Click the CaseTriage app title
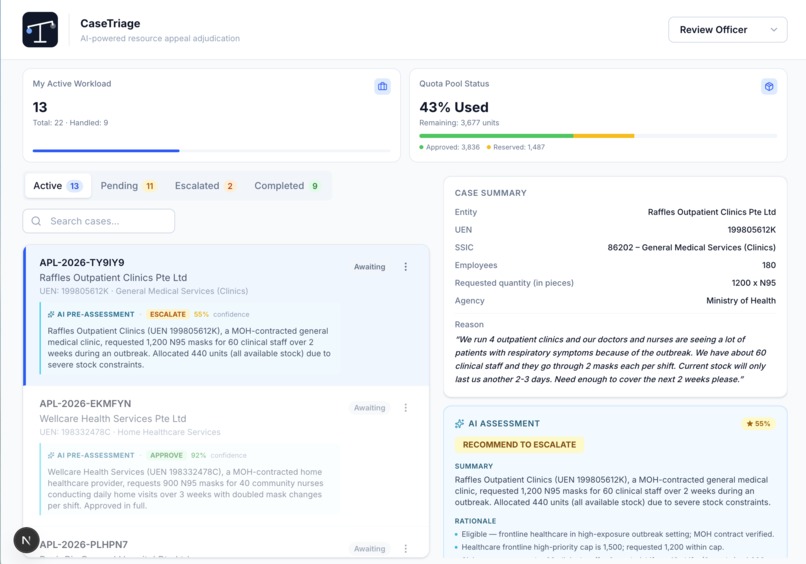Image resolution: width=806 pixels, height=564 pixels. coord(110,23)
